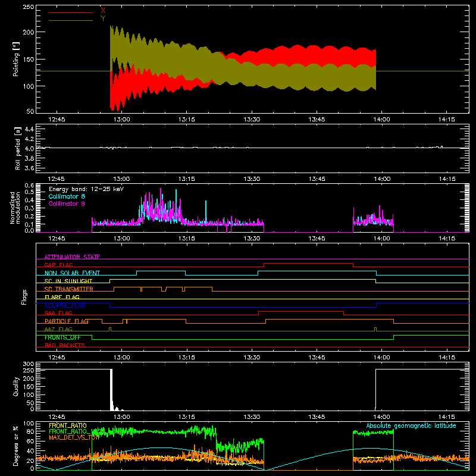The image size is (476, 476).
Task: Click the 150 tick on Pointing axis
Action: (28, 59)
